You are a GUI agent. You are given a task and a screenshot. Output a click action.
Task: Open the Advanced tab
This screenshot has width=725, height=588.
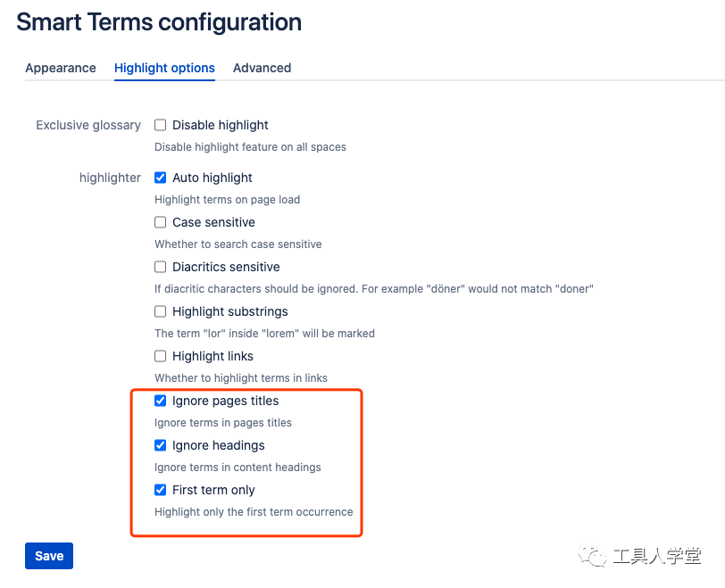tap(262, 68)
